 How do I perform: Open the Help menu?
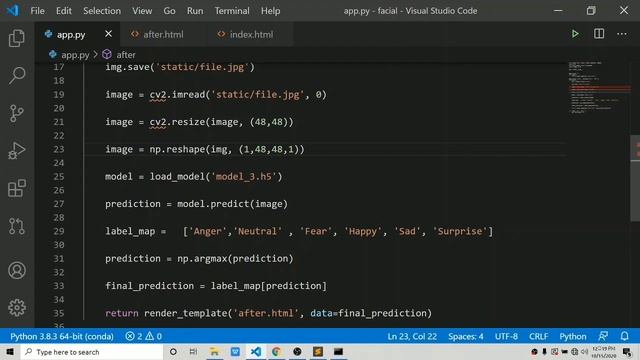271,11
